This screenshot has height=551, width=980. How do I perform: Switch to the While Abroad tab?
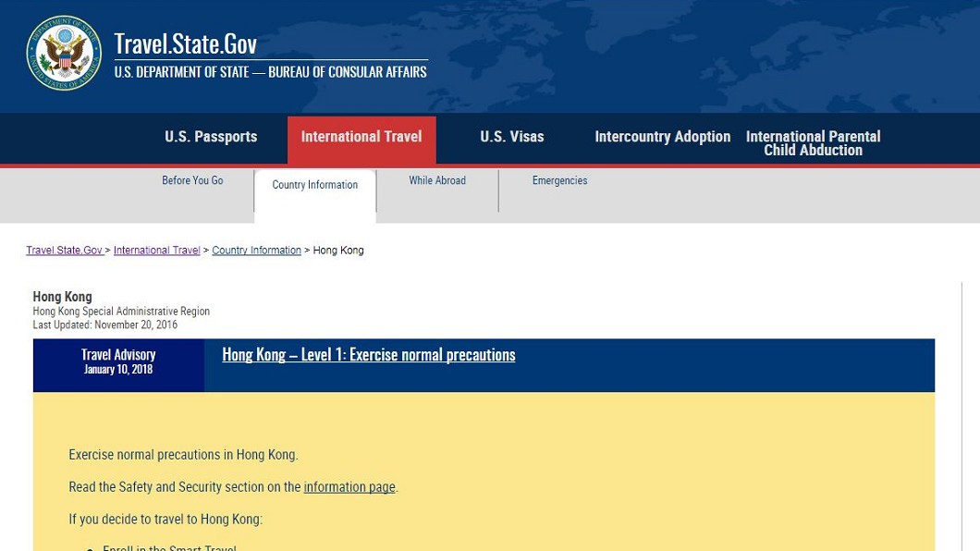coord(437,180)
